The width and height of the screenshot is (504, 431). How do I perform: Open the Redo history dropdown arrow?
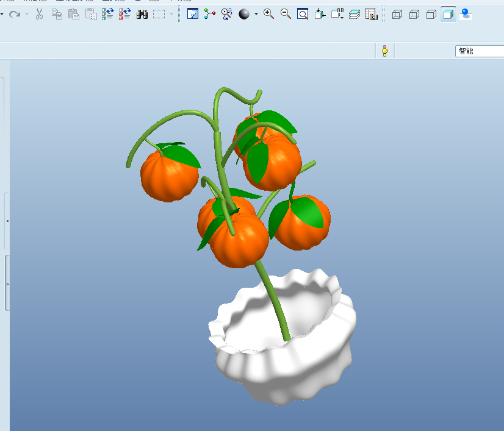(27, 14)
